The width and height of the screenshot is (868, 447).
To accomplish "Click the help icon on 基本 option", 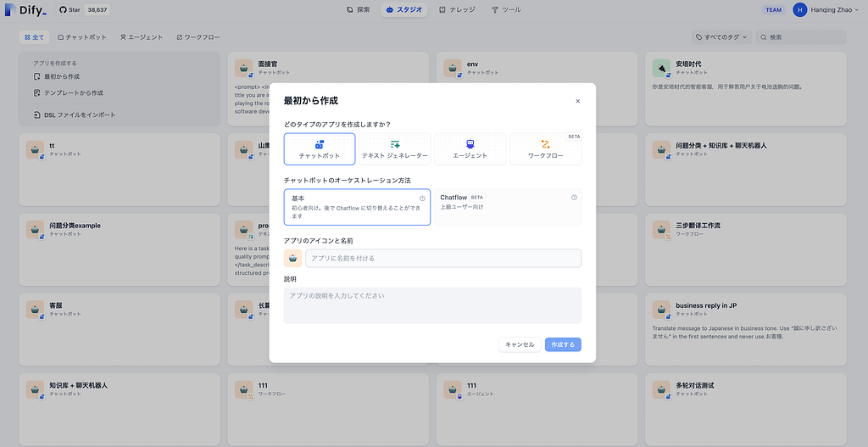I will coord(422,198).
